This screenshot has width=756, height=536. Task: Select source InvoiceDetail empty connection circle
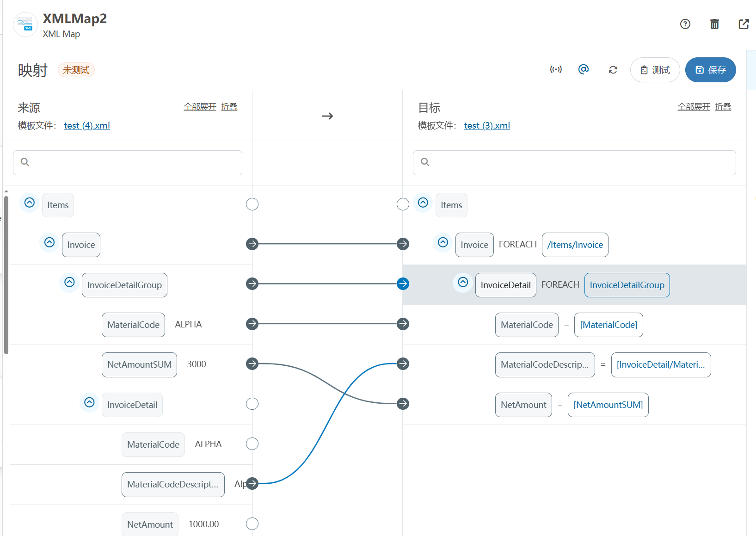click(252, 404)
